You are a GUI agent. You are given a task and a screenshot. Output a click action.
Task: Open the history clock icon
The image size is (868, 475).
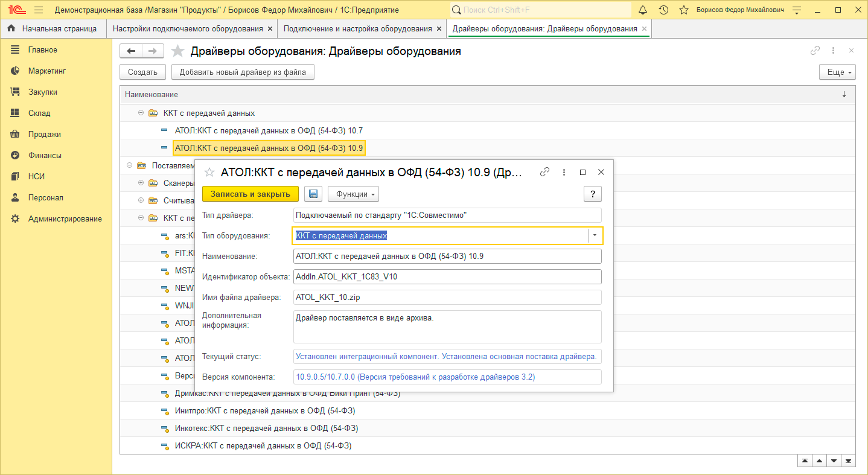coord(663,10)
